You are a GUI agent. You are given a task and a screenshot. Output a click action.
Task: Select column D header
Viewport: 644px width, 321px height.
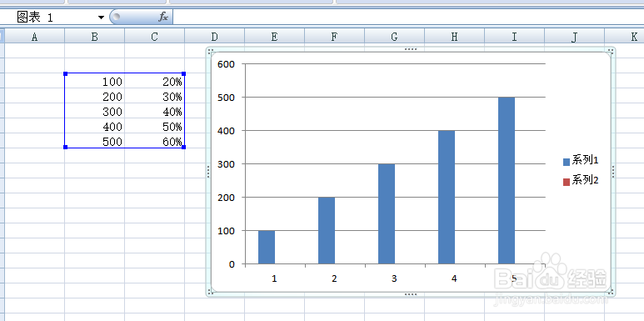tap(214, 37)
